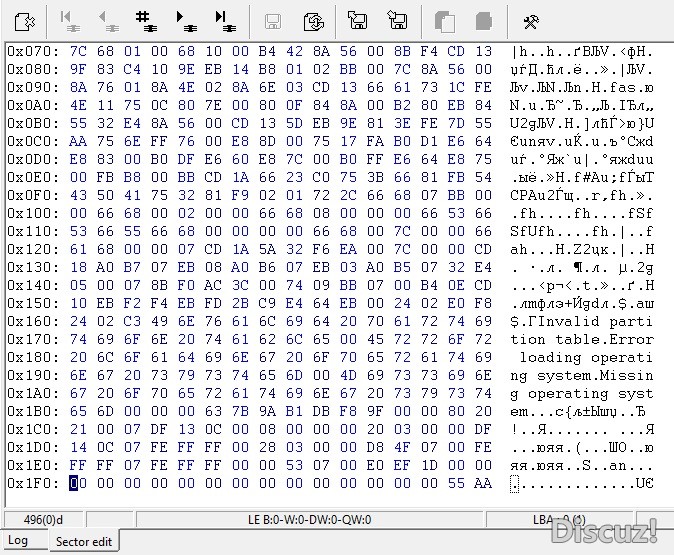Click the grayed paste block icon
674x555 pixels.
click(x=484, y=21)
